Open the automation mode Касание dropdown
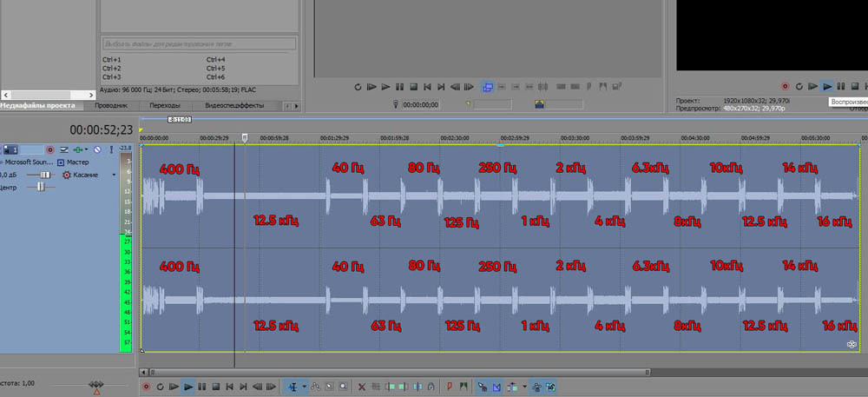The width and height of the screenshot is (868, 397). click(114, 175)
